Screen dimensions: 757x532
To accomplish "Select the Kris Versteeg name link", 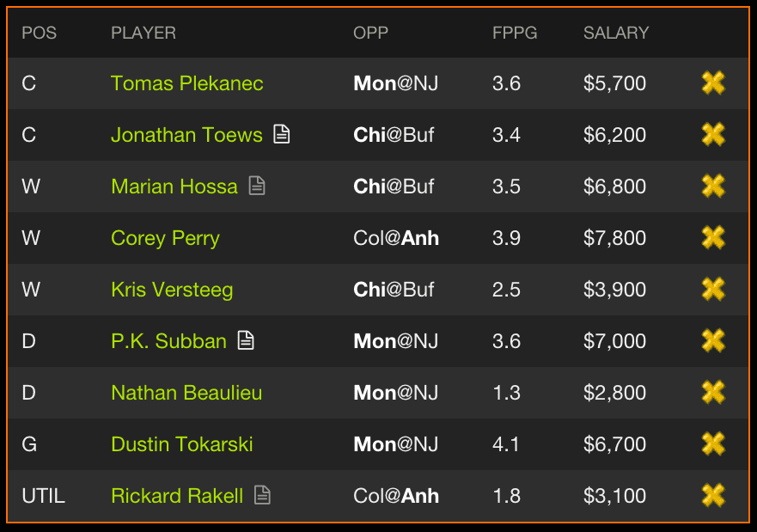I will (x=172, y=290).
